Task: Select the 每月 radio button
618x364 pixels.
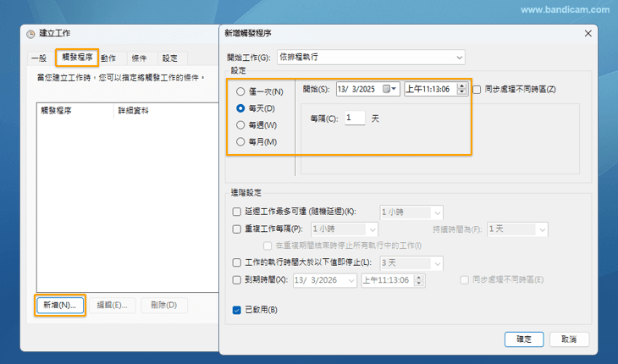Action: (241, 141)
